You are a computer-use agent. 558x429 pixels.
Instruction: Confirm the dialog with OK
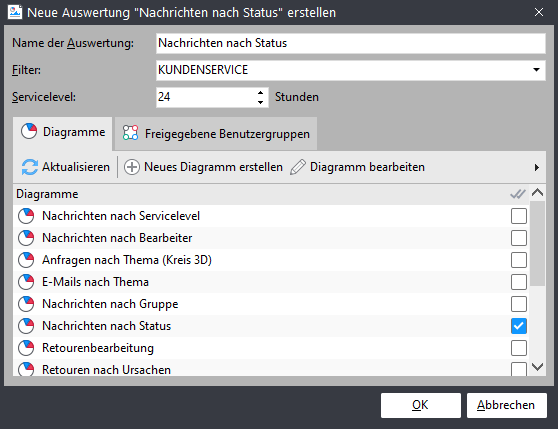click(421, 405)
